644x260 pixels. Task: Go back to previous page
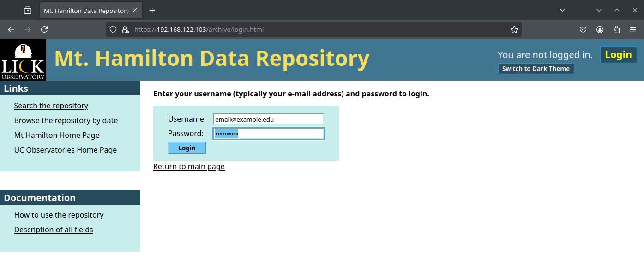tap(11, 30)
